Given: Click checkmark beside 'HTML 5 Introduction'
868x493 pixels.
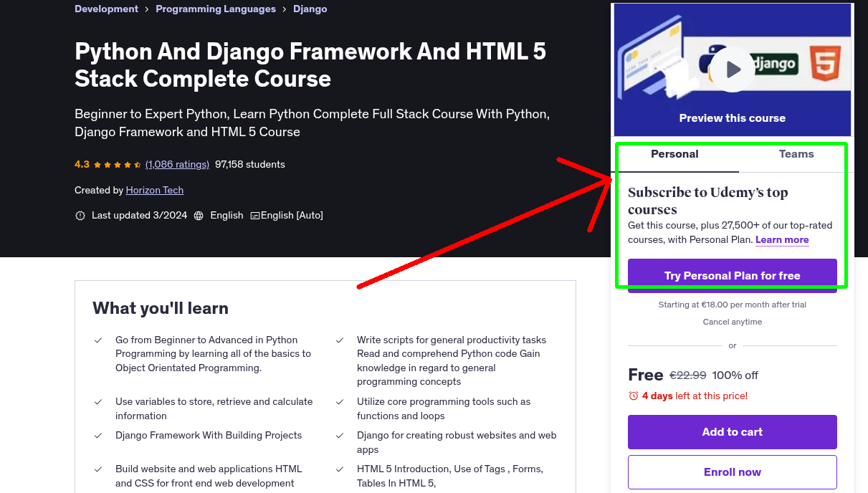Looking at the screenshot, I should (x=340, y=469).
